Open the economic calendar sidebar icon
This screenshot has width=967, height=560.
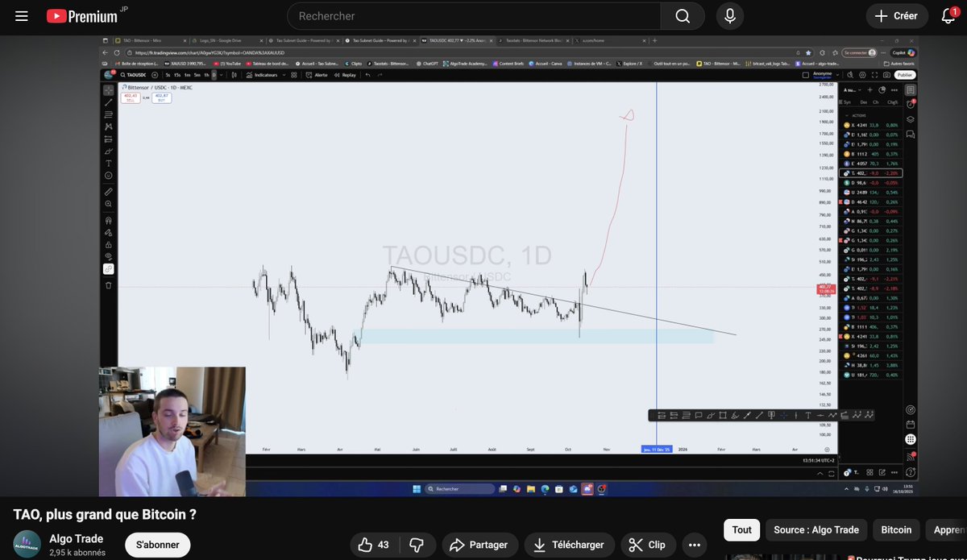tap(910, 425)
